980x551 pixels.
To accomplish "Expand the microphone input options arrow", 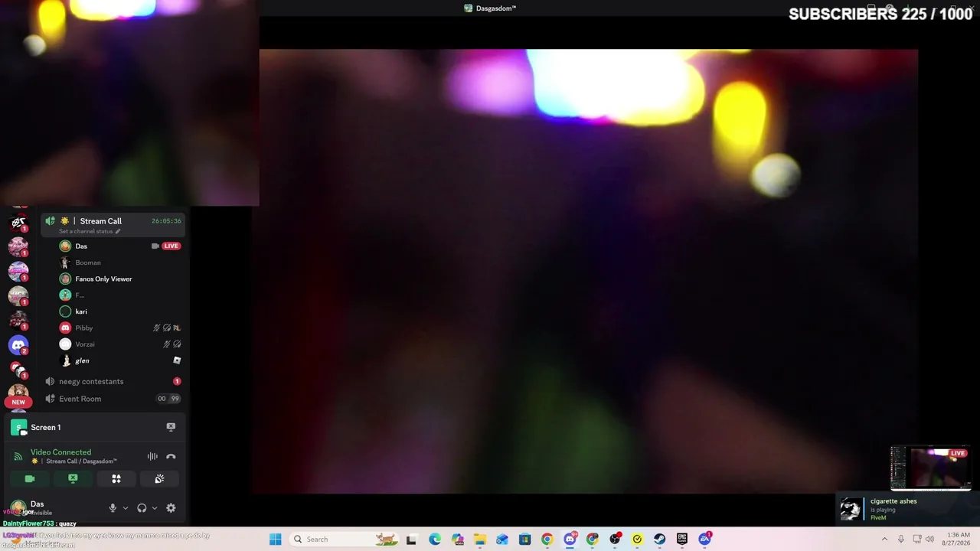I will [126, 508].
